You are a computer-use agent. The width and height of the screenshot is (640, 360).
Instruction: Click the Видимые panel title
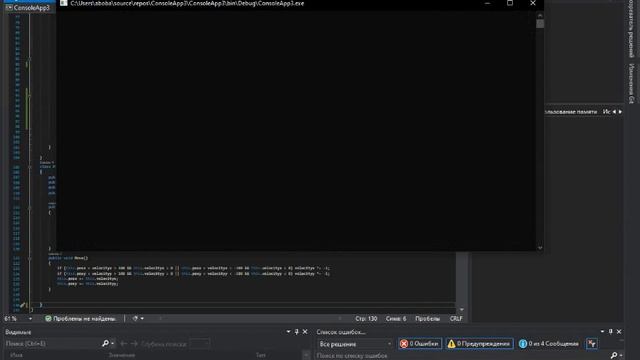click(x=18, y=332)
